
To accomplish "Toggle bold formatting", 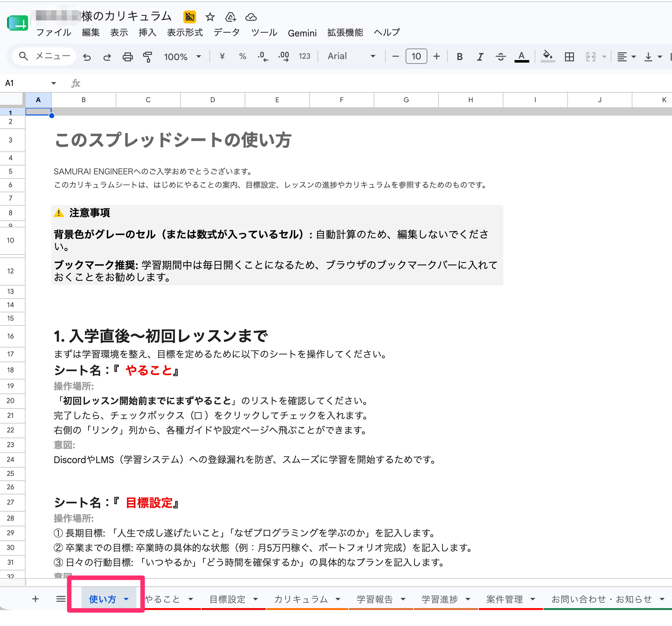I will pos(459,57).
